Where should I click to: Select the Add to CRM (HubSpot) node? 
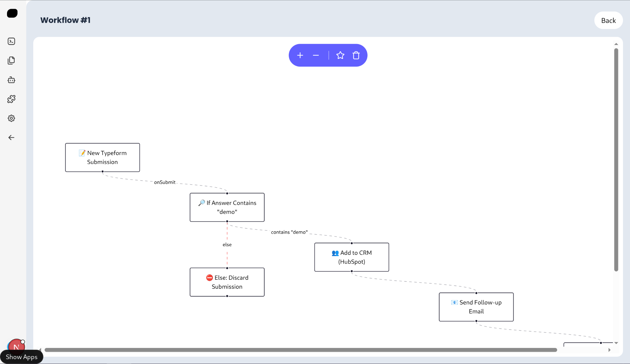tap(351, 257)
